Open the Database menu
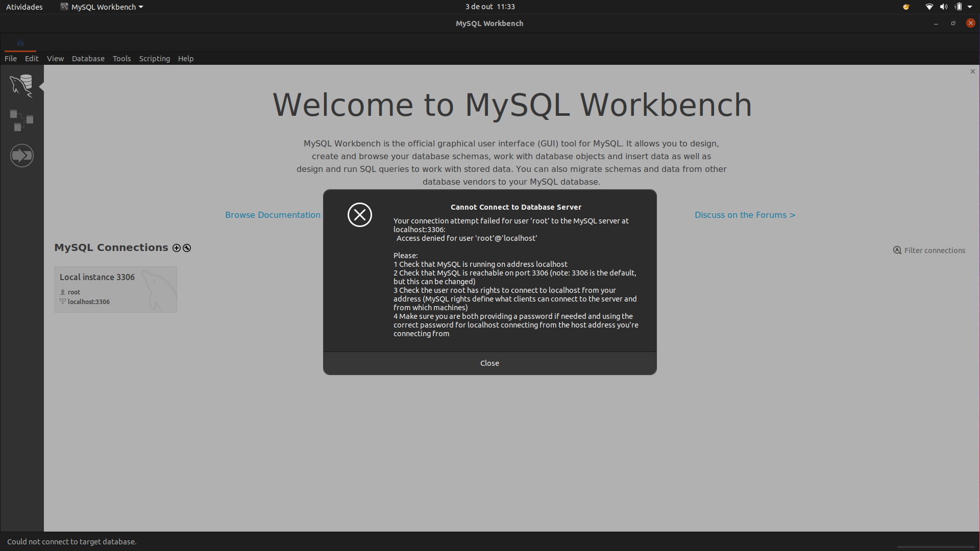Image resolution: width=980 pixels, height=551 pixels. 88,59
